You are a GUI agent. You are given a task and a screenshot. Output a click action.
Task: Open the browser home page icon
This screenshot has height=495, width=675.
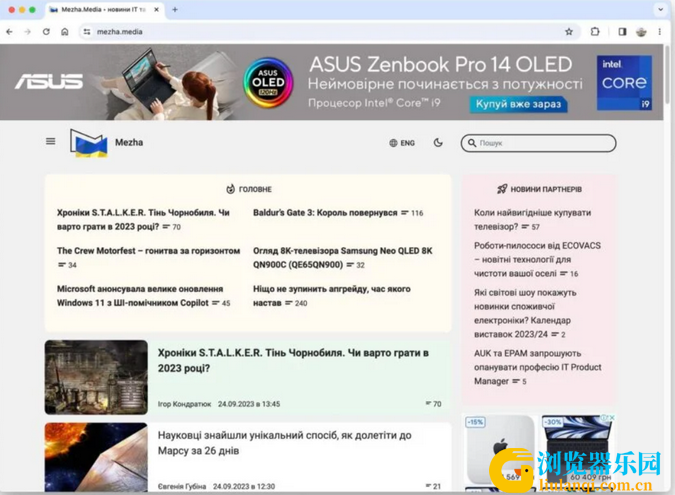pos(65,31)
